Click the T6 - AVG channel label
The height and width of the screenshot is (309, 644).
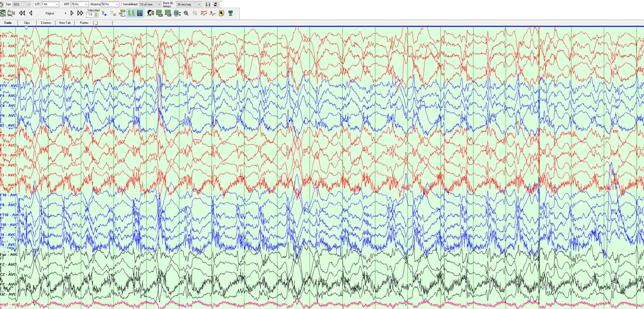click(x=8, y=244)
